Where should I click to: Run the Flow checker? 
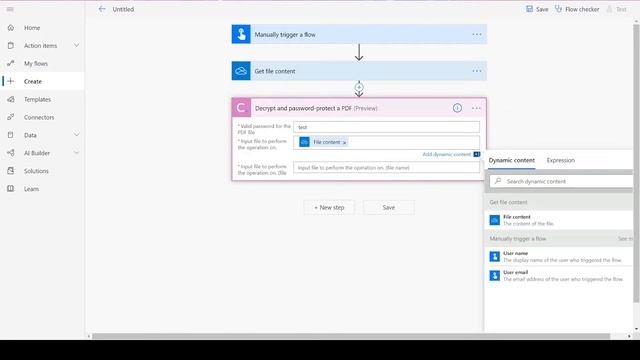[x=577, y=9]
